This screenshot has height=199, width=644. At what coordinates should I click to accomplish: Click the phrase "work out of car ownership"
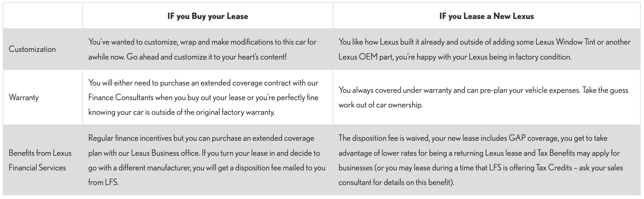tap(380, 105)
